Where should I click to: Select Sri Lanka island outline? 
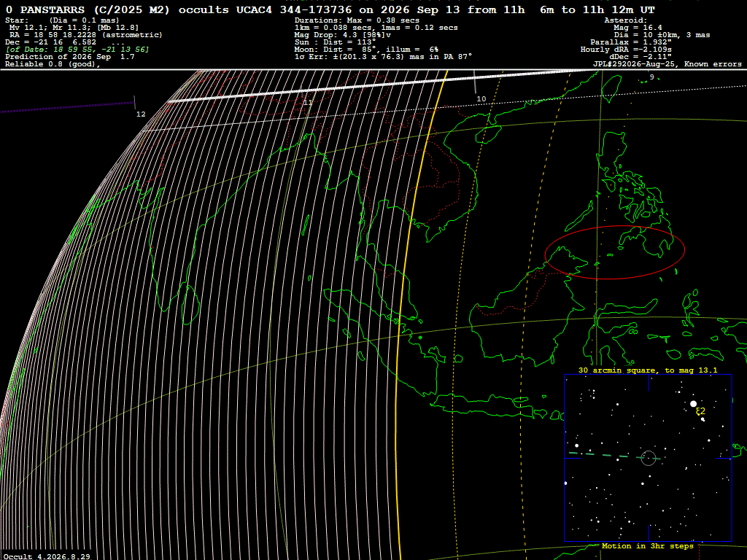[191, 305]
